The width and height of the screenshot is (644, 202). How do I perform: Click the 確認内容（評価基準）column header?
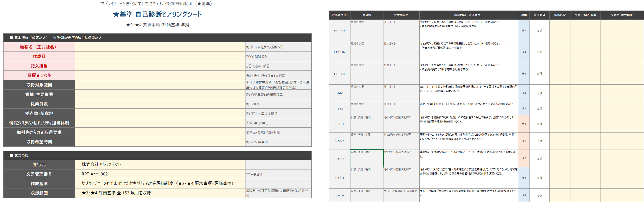[469, 15]
